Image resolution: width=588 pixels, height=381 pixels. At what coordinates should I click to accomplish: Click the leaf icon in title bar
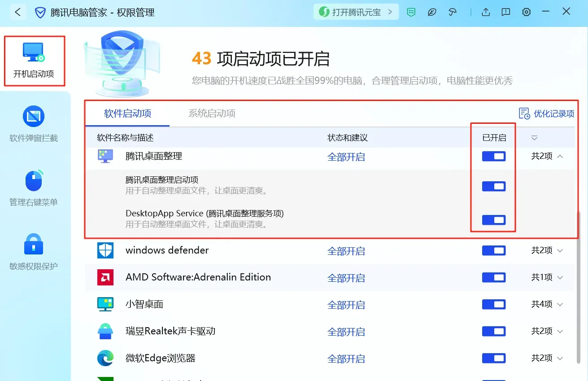pos(432,13)
